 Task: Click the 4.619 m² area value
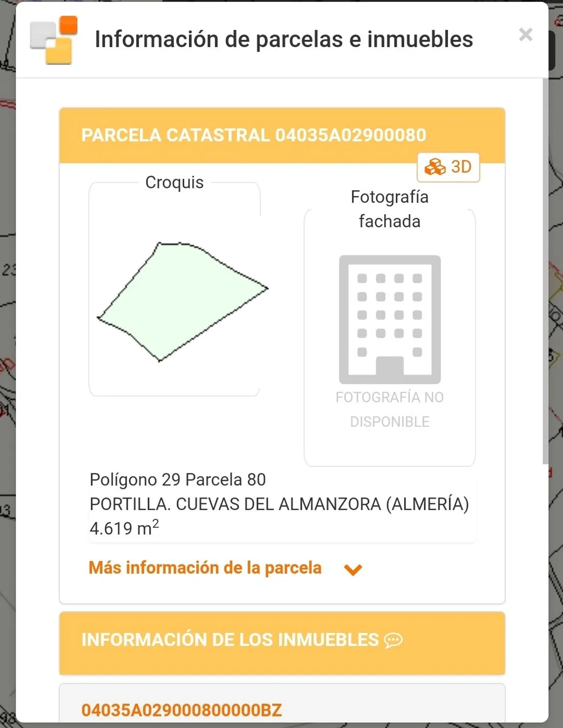tap(124, 528)
